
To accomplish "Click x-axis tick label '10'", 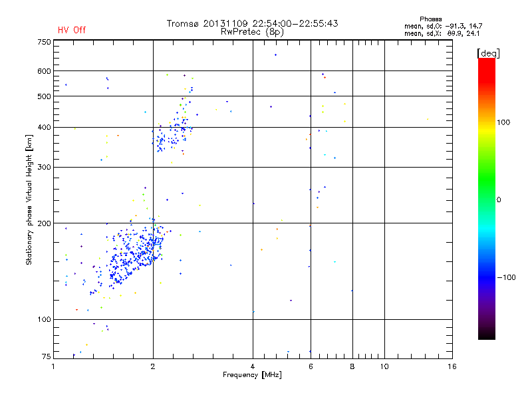I will tap(384, 366).
